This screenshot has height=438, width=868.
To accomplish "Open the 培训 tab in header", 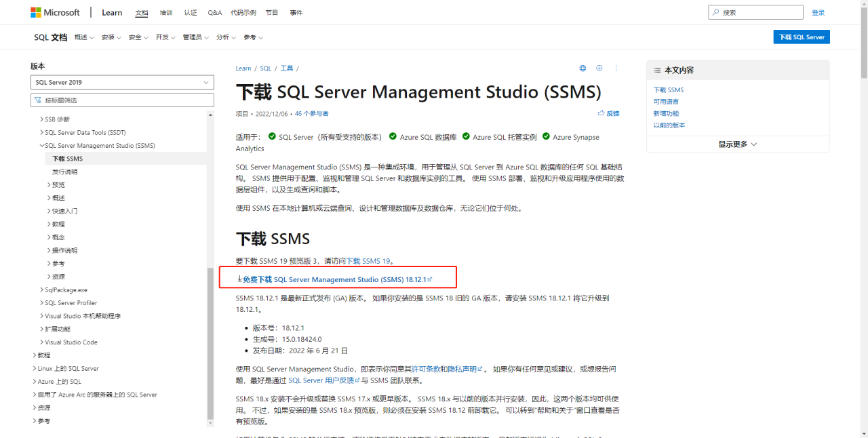I will 166,12.
